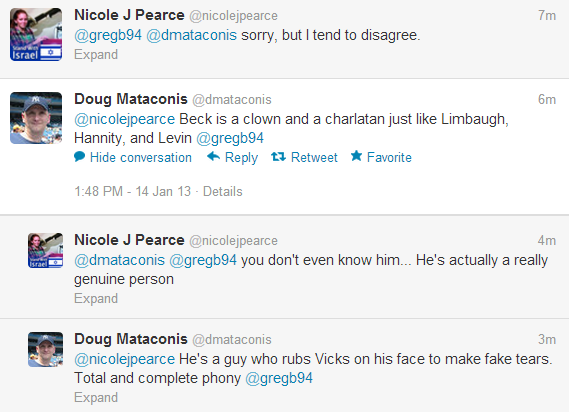Open Details link next to 14 Jan 13
The width and height of the screenshot is (569, 412).
click(x=222, y=191)
